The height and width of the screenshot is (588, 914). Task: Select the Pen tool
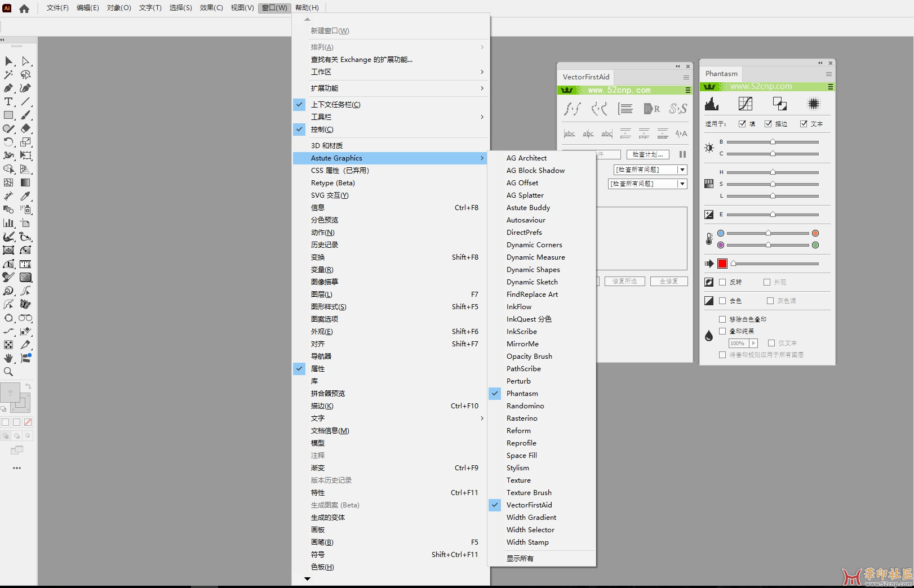[x=9, y=88]
